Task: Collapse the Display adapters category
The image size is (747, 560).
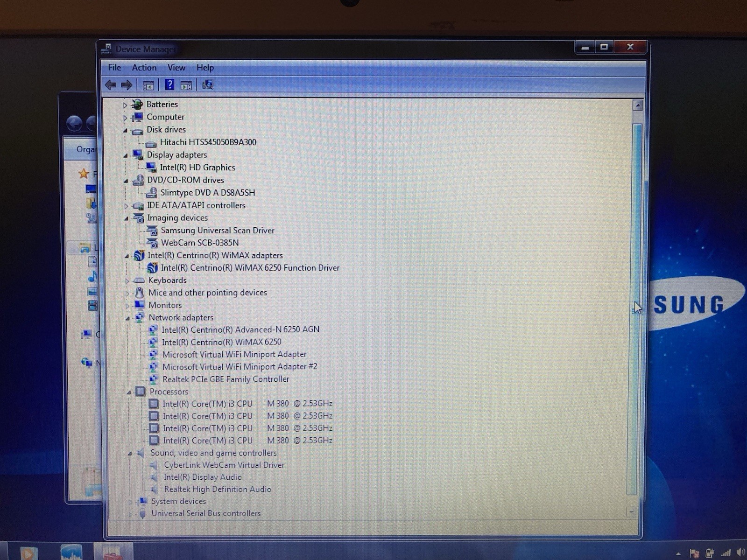Action: (125, 155)
